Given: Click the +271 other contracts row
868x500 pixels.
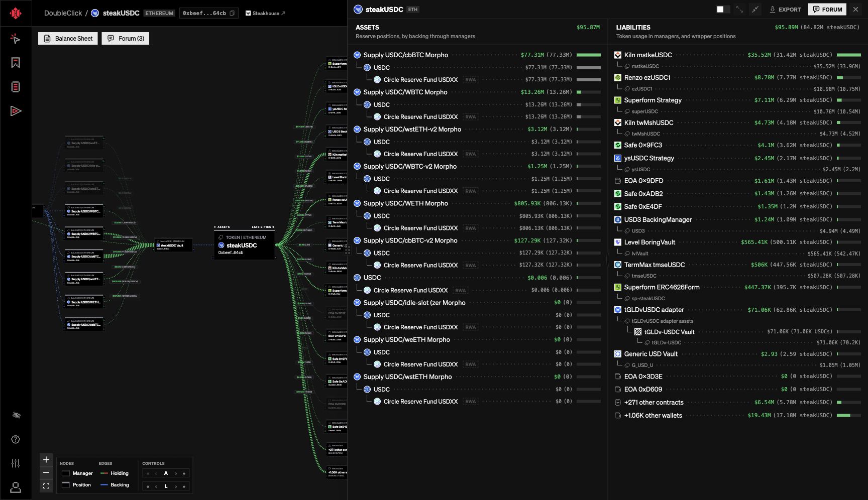Looking at the screenshot, I should (x=738, y=403).
